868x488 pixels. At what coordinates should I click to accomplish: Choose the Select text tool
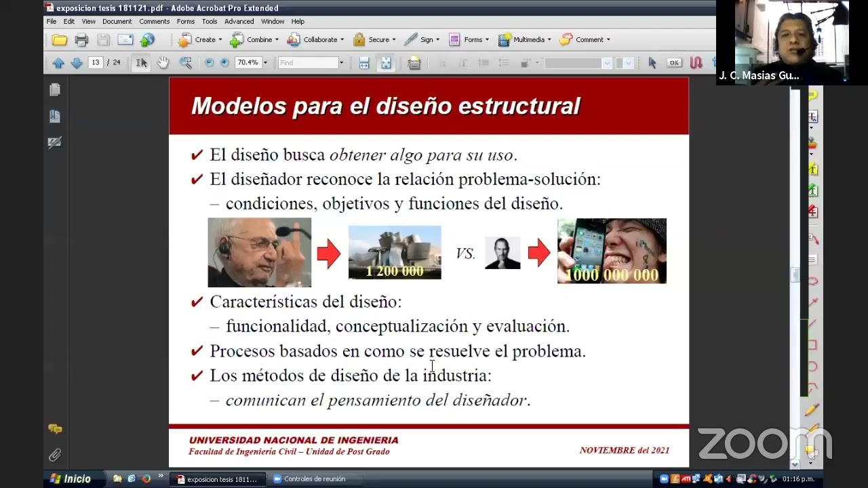click(141, 63)
